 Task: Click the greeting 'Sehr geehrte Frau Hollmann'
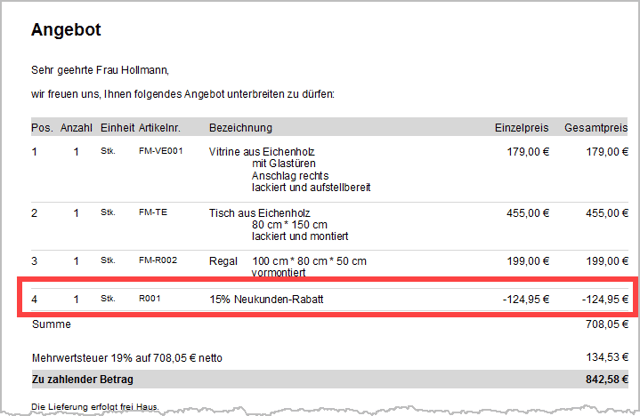pyautogui.click(x=100, y=71)
